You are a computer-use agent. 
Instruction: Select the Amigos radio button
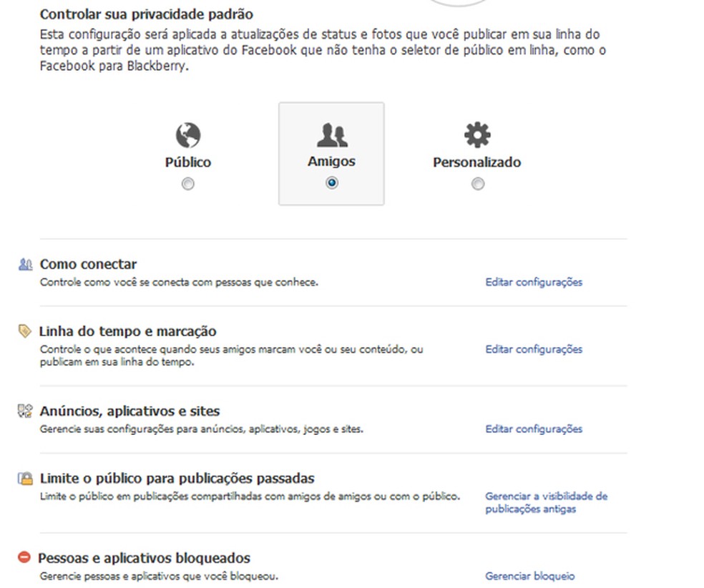point(331,182)
